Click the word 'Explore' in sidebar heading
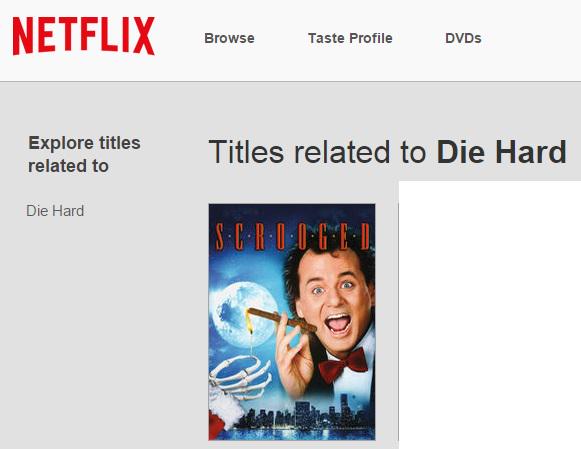This screenshot has width=581, height=449. [x=61, y=143]
